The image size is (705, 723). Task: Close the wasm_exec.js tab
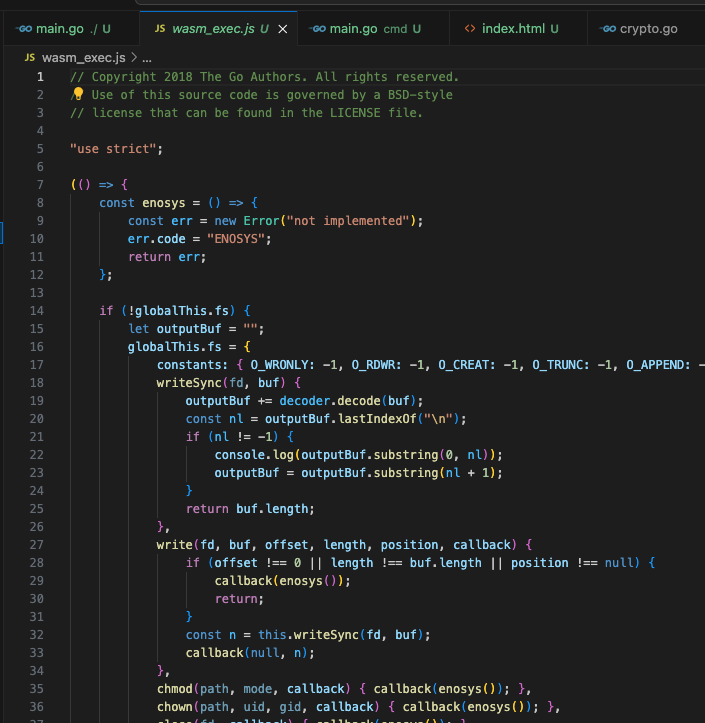282,29
